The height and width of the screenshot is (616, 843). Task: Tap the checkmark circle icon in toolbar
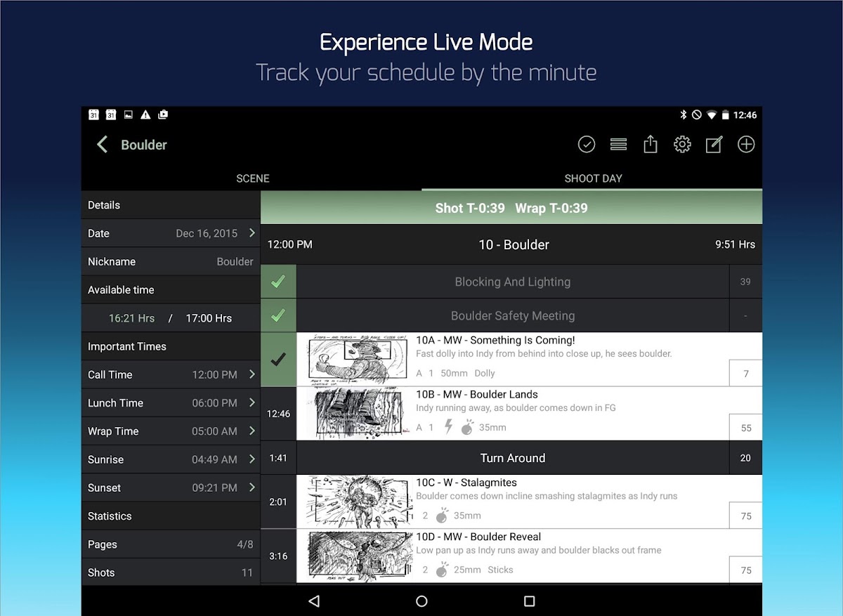pos(587,145)
